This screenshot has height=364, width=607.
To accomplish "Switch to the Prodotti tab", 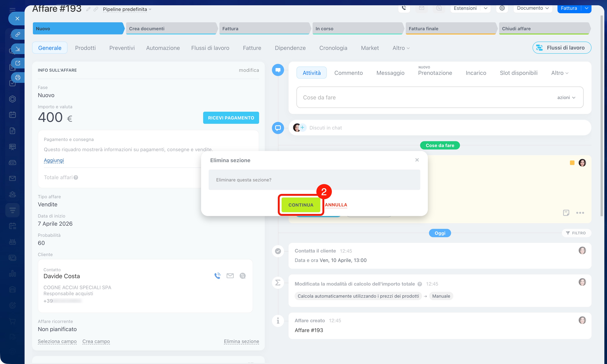I will pos(85,48).
